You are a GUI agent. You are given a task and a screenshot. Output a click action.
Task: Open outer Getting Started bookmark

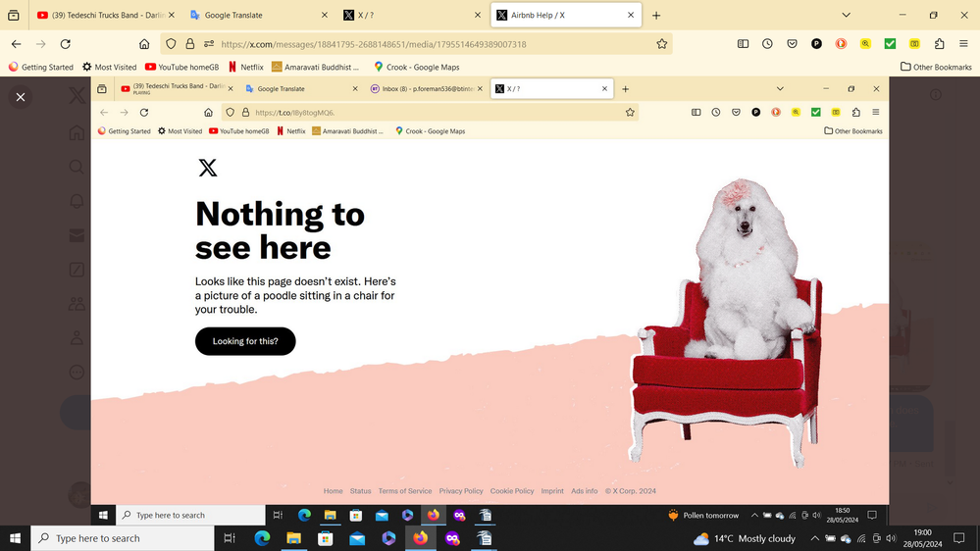pyautogui.click(x=41, y=67)
